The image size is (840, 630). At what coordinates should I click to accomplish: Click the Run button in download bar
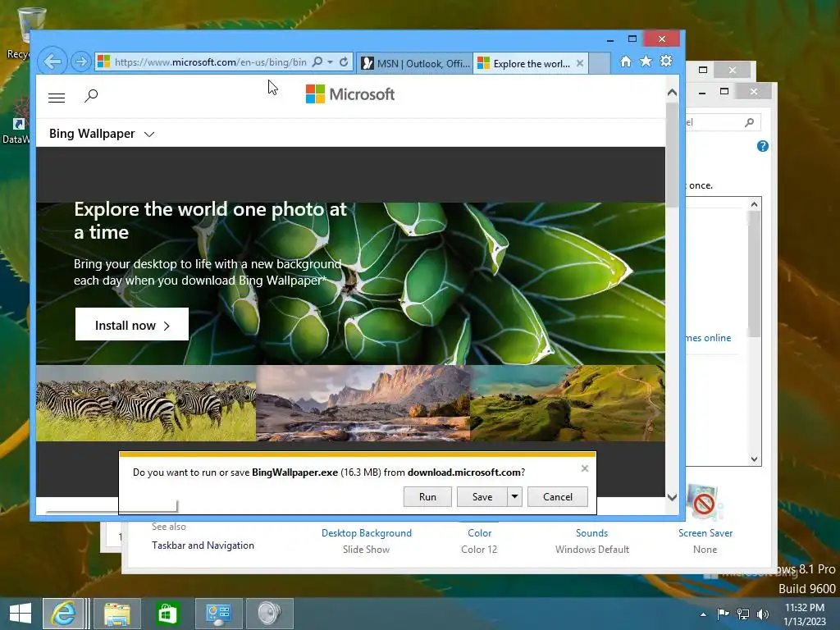(x=427, y=496)
